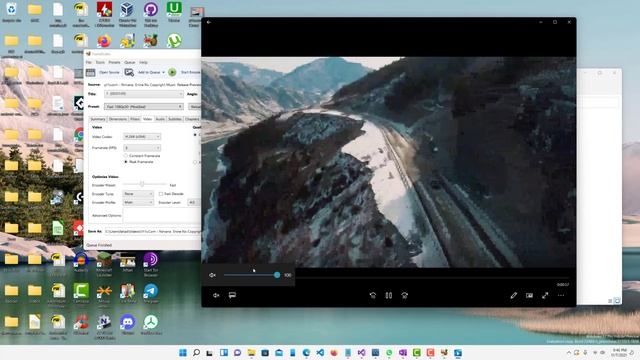
Task: Open HandBrake Tools menu
Action: 100,62
